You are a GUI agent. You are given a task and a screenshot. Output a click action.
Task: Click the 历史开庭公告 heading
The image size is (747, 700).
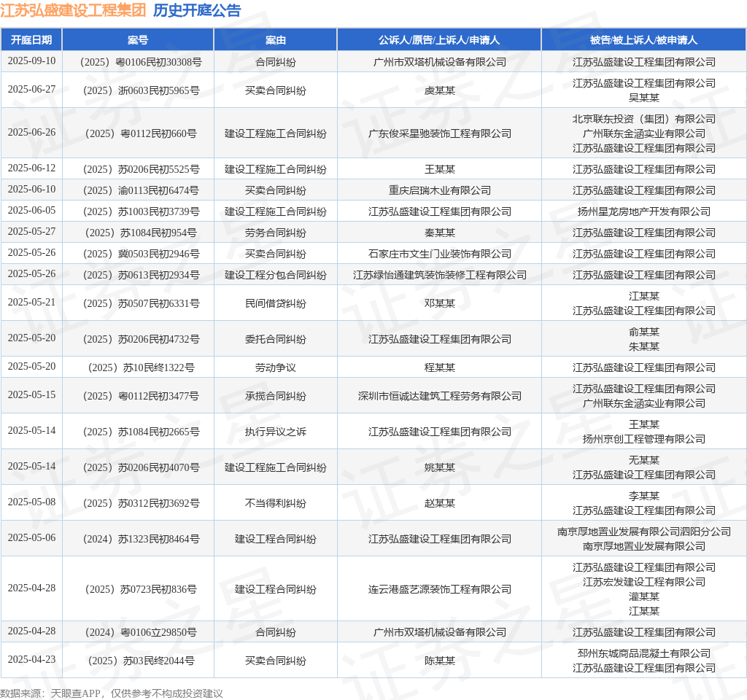[x=197, y=10]
